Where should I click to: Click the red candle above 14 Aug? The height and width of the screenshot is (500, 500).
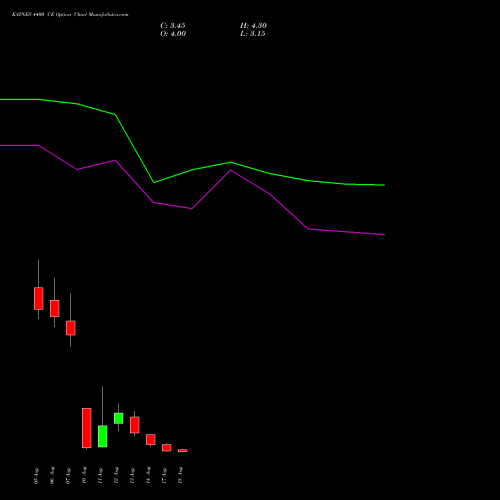point(151,439)
